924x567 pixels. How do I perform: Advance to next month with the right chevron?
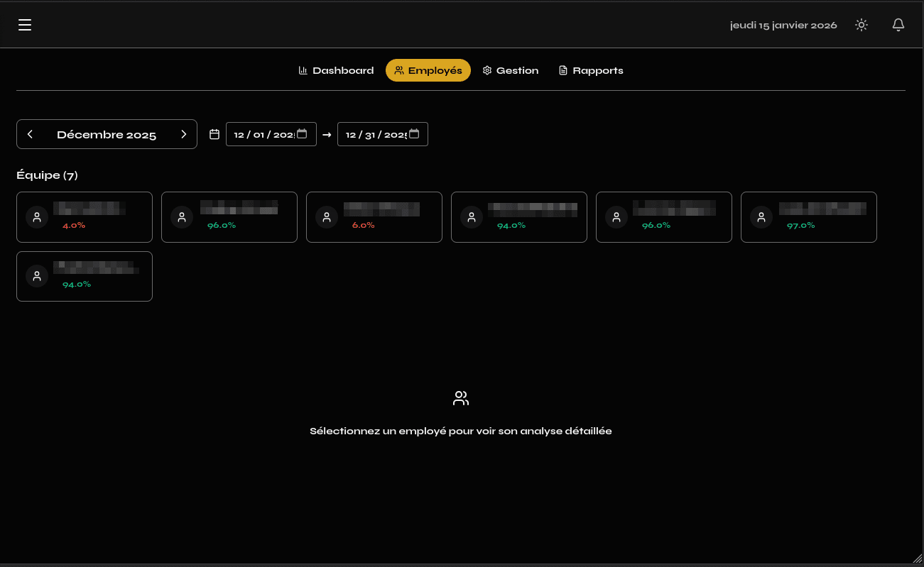pyautogui.click(x=183, y=134)
